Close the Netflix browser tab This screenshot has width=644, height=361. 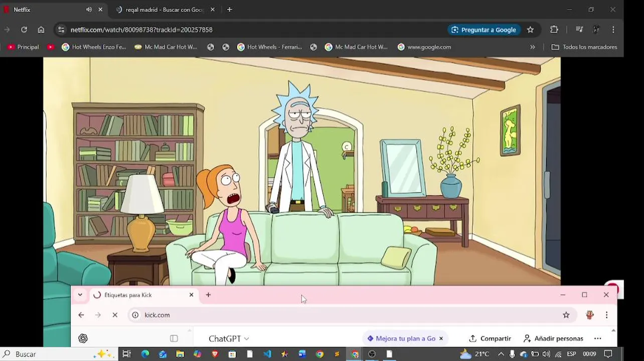(100, 10)
